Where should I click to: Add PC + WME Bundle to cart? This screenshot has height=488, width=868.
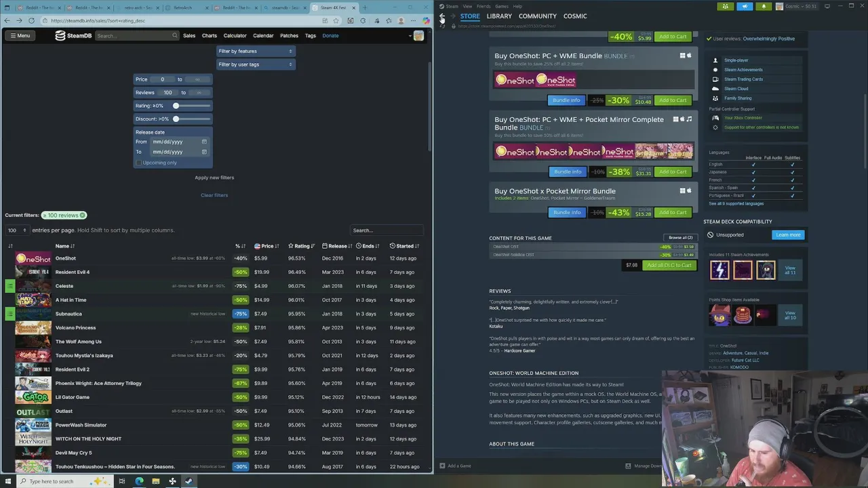pyautogui.click(x=673, y=100)
